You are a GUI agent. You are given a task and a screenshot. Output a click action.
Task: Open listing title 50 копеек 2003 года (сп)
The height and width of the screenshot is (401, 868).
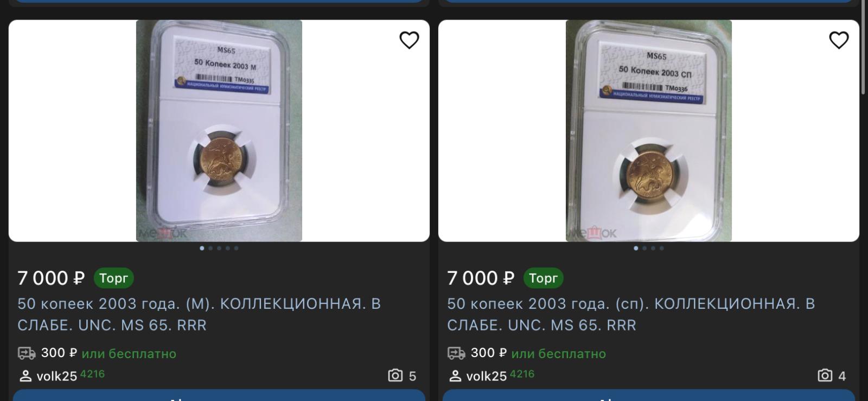click(631, 314)
